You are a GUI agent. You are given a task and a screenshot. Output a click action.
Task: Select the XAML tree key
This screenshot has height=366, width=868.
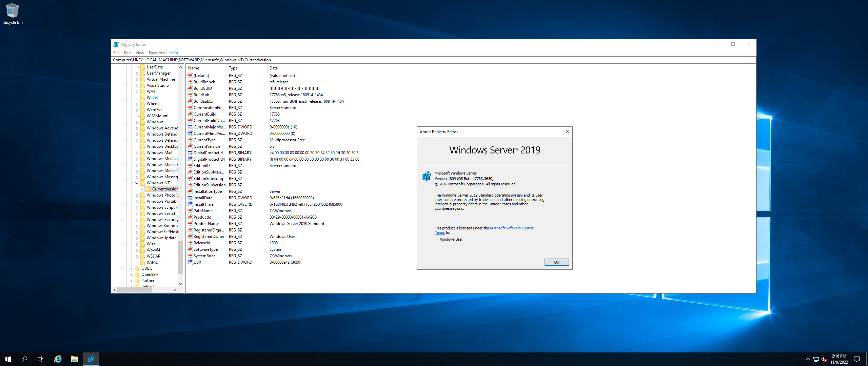coord(152,262)
